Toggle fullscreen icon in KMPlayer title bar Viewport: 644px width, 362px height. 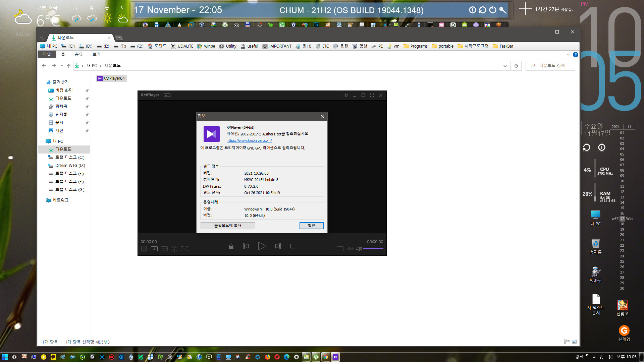(372, 95)
